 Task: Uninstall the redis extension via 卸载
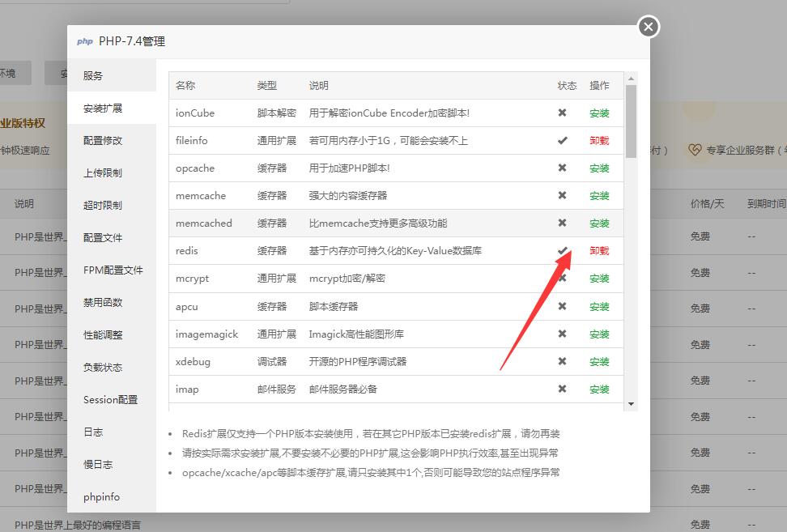pyautogui.click(x=599, y=251)
